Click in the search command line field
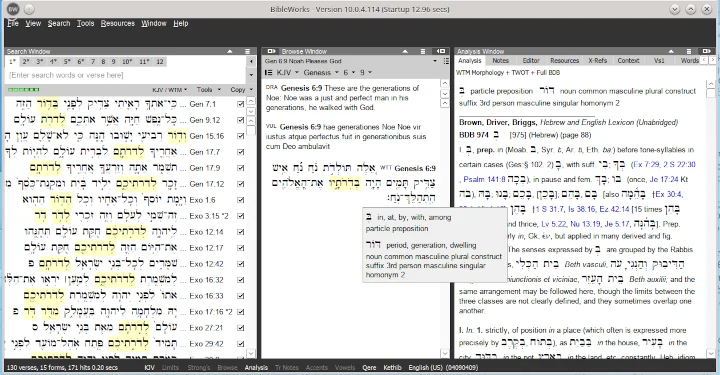This screenshot has height=375, width=720. (126, 75)
